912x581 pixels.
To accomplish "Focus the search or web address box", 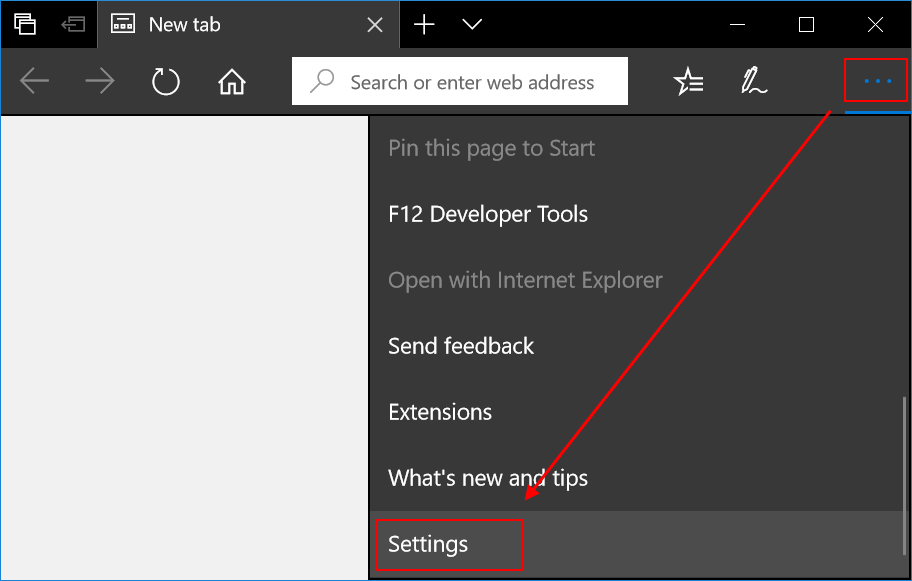I will coord(459,81).
